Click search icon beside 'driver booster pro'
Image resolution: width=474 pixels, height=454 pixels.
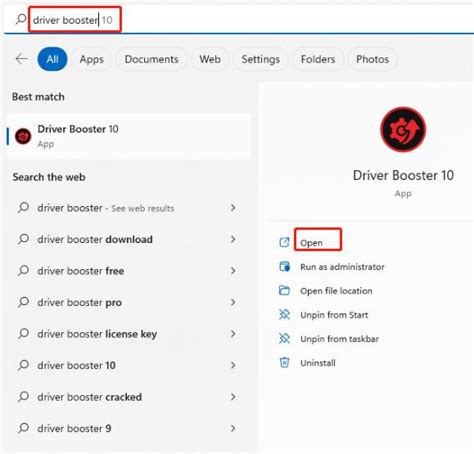[24, 302]
